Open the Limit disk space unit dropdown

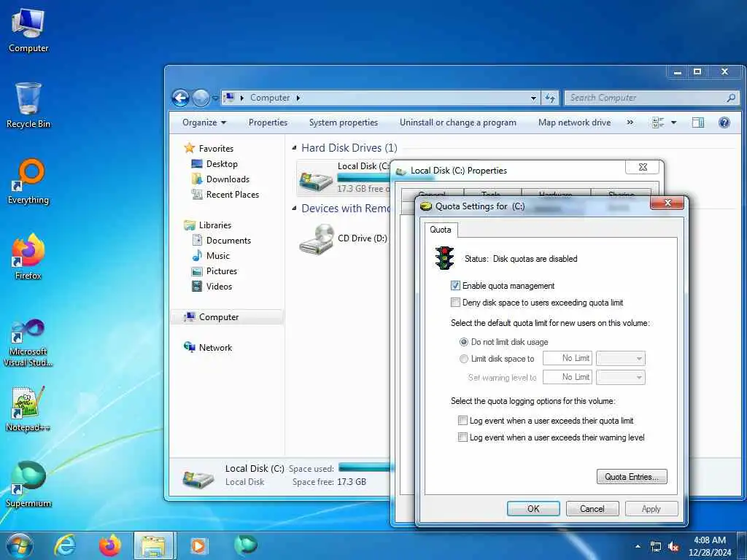pos(621,358)
